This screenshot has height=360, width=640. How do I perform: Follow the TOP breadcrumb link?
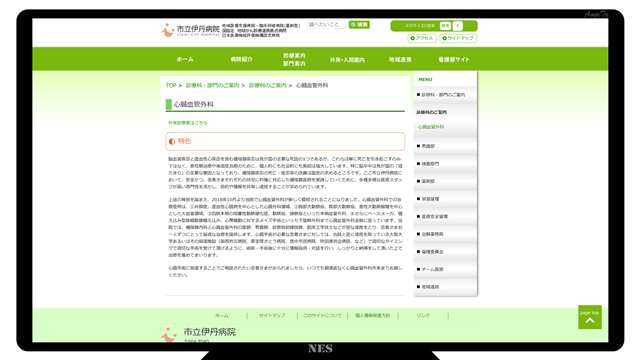171,85
